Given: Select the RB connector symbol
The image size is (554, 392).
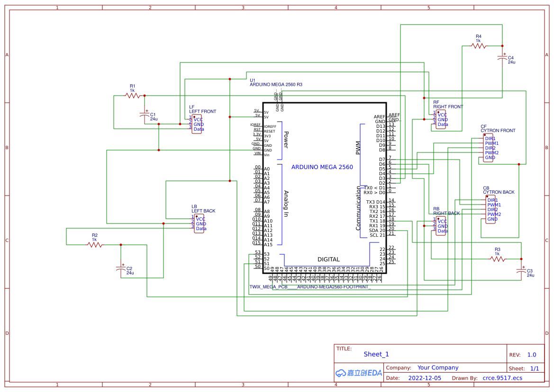Looking at the screenshot, I should coord(440,226).
